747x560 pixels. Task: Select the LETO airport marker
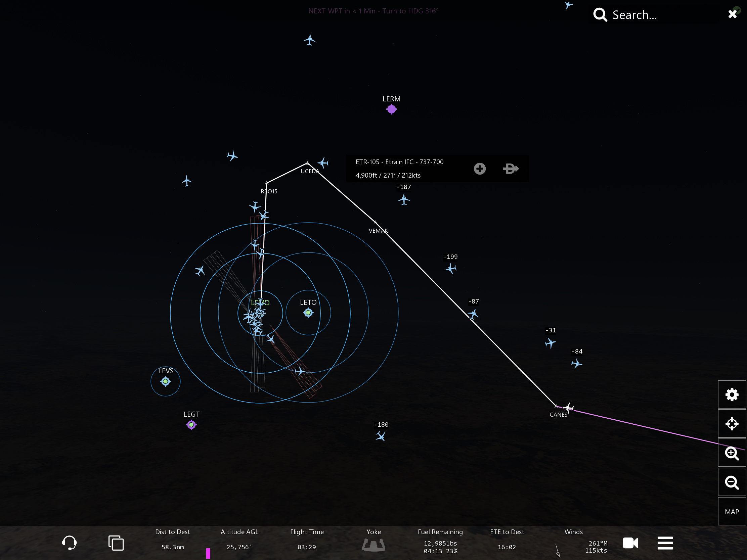tap(308, 313)
